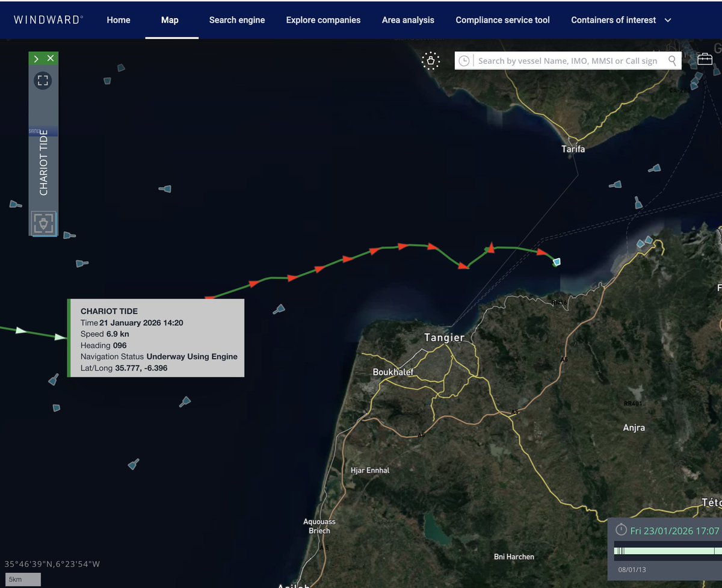Close the CHARIOT TIDE side panel
This screenshot has height=588, width=722.
coord(49,58)
